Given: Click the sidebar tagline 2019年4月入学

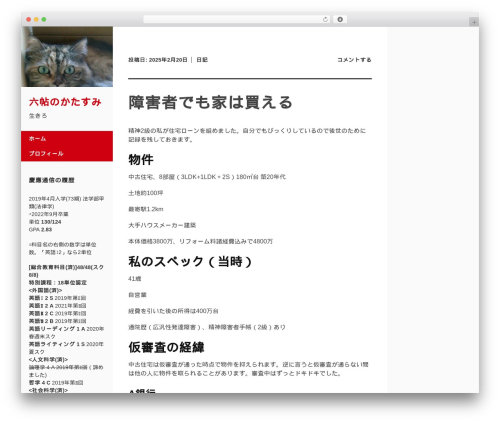Looking at the screenshot, I should tap(66, 202).
